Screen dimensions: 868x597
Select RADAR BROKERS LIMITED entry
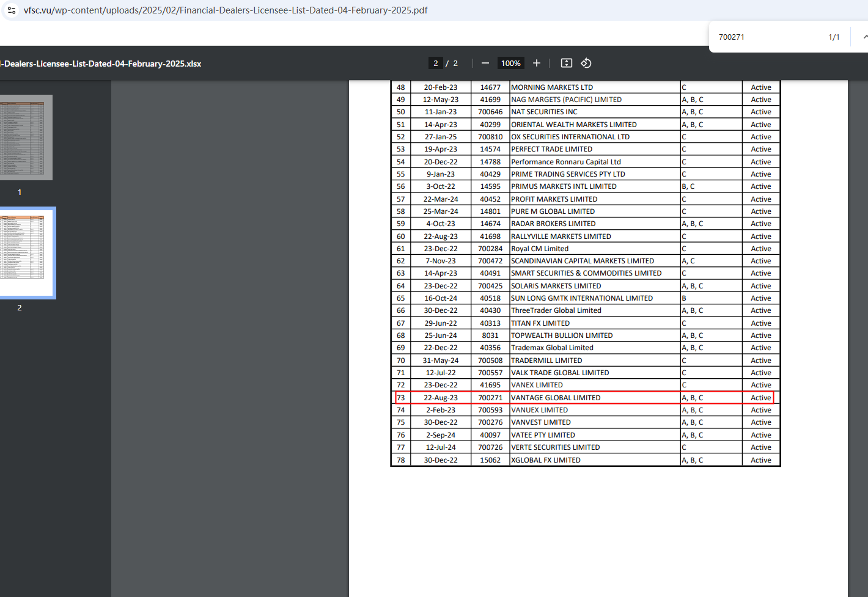[x=553, y=224]
